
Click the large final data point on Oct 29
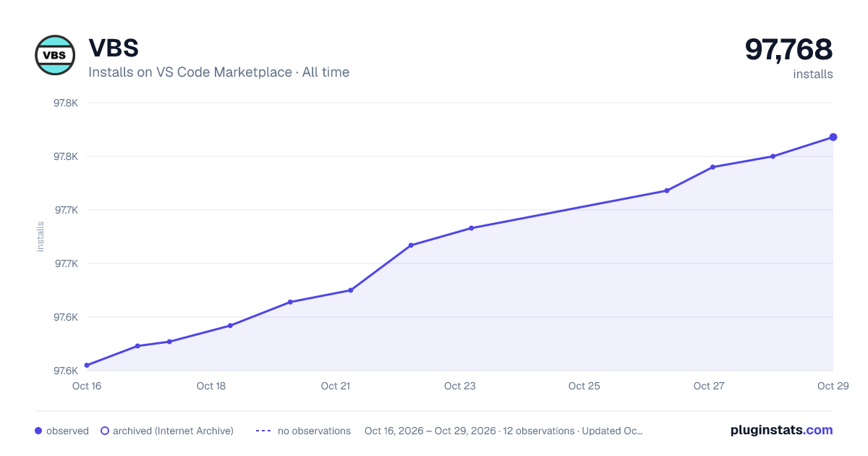[x=833, y=137]
